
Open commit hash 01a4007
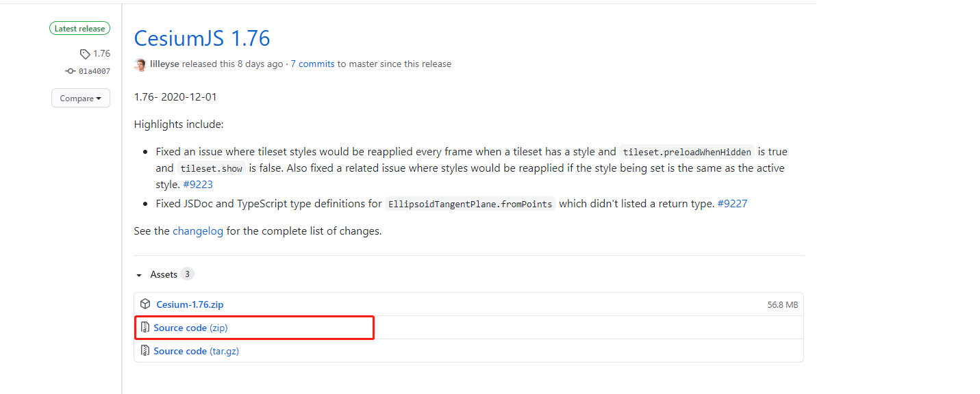pyautogui.click(x=95, y=71)
